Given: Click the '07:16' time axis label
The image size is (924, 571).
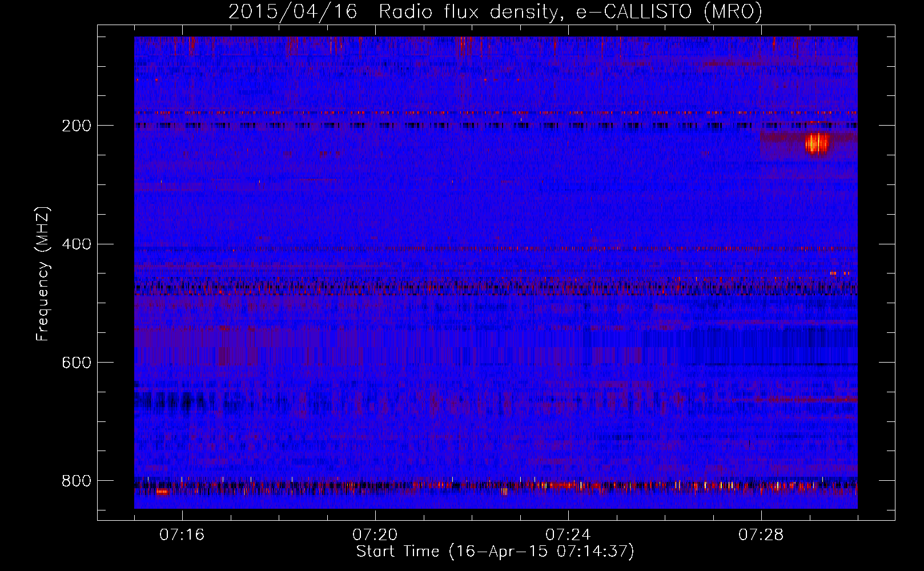Looking at the screenshot, I should 182,535.
